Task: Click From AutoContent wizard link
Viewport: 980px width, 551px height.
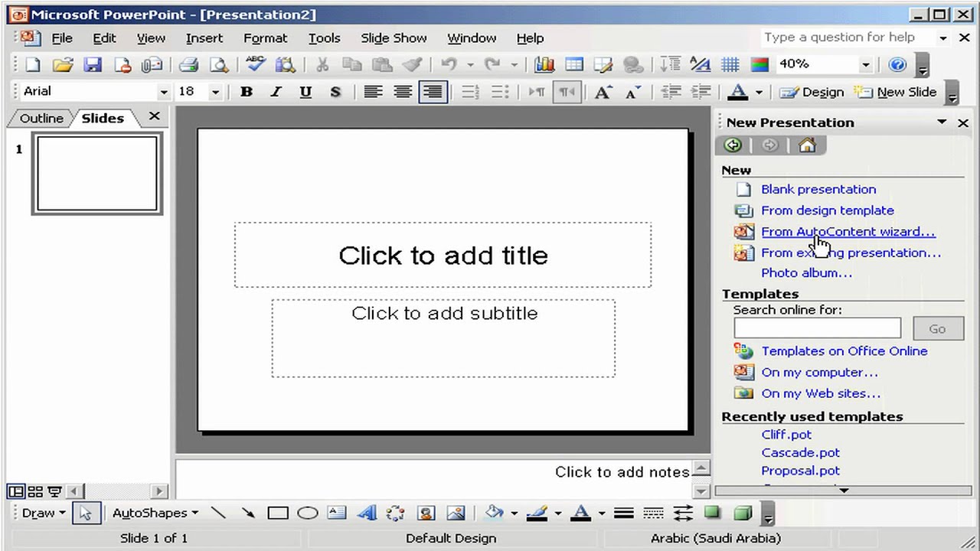Action: tap(848, 231)
